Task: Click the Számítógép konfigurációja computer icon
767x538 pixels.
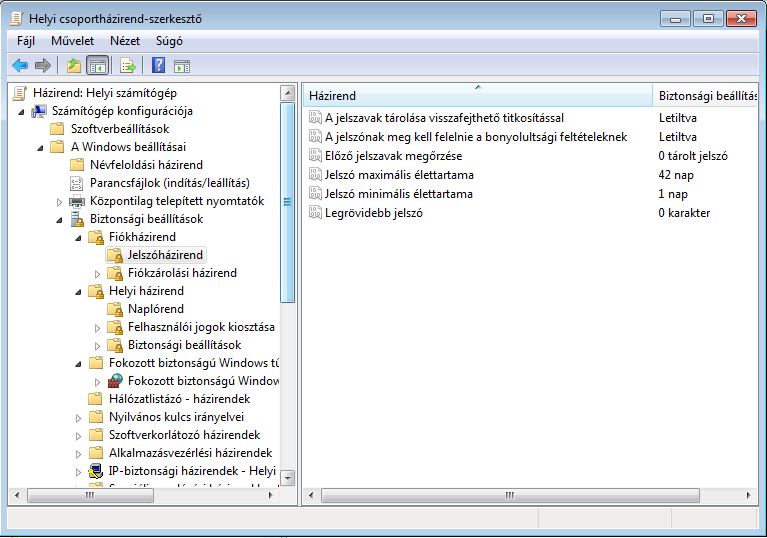Action: point(39,112)
